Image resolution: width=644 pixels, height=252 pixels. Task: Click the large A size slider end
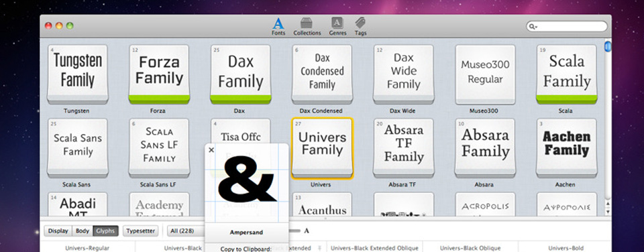click(x=307, y=231)
